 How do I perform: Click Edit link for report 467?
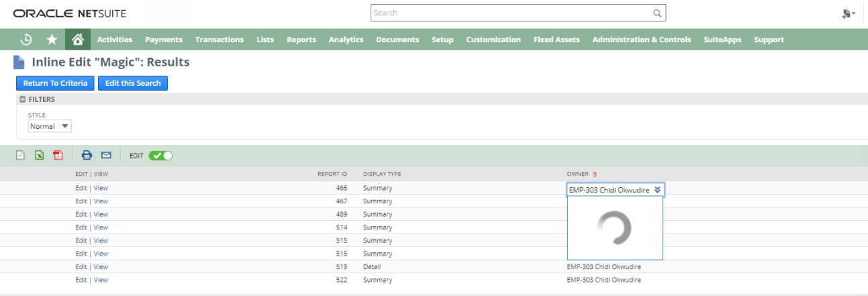(x=81, y=201)
